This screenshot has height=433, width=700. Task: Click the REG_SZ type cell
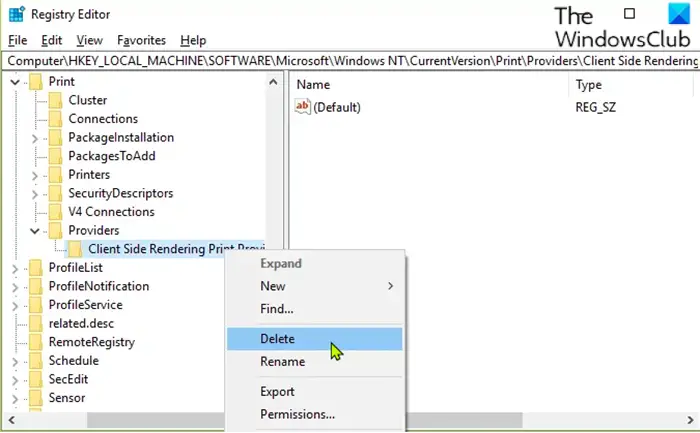tap(596, 107)
